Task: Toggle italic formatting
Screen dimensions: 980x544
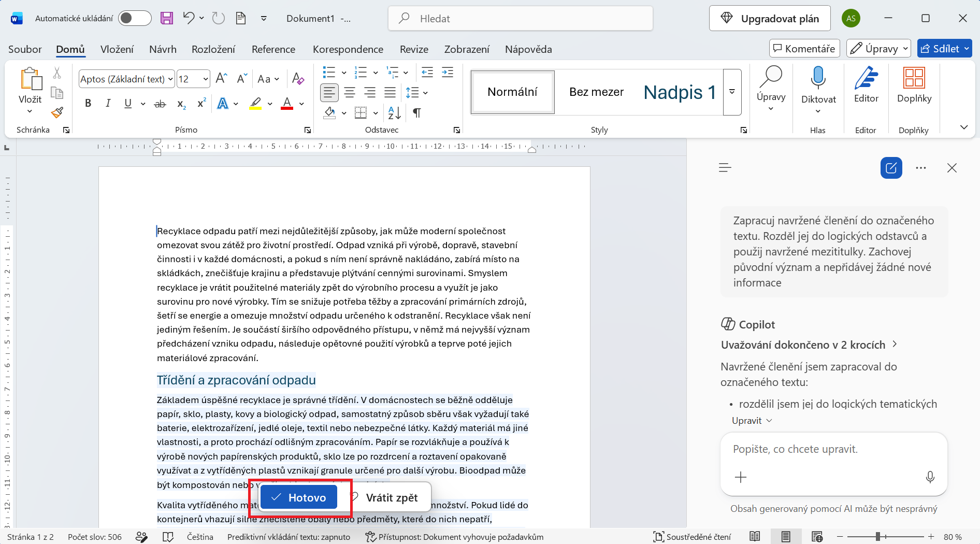Action: [x=108, y=104]
